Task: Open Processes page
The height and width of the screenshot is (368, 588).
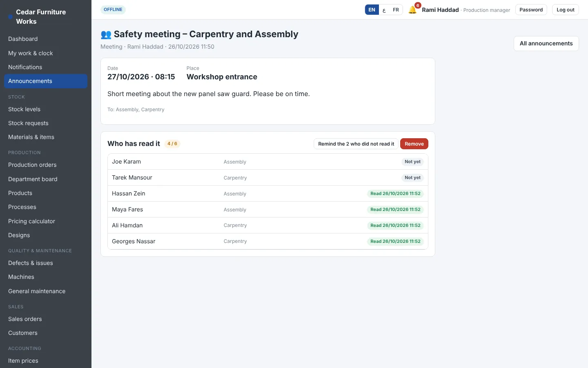Action: [46, 207]
